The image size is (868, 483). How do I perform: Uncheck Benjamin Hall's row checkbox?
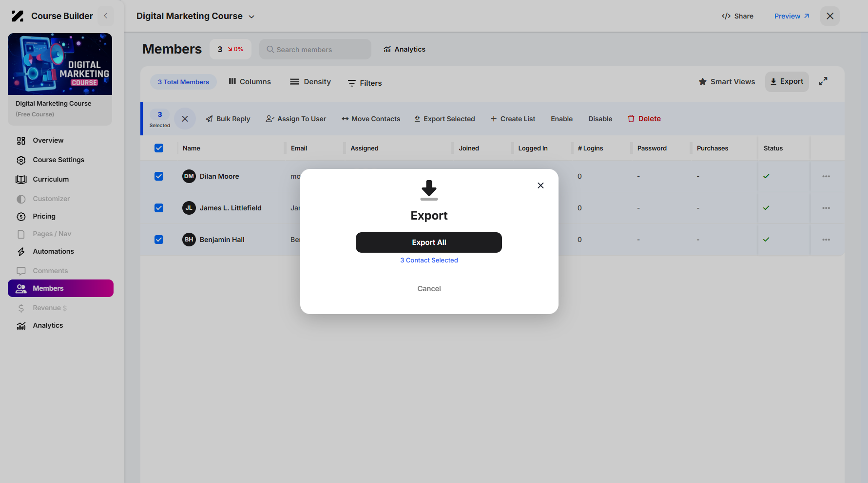(x=159, y=240)
